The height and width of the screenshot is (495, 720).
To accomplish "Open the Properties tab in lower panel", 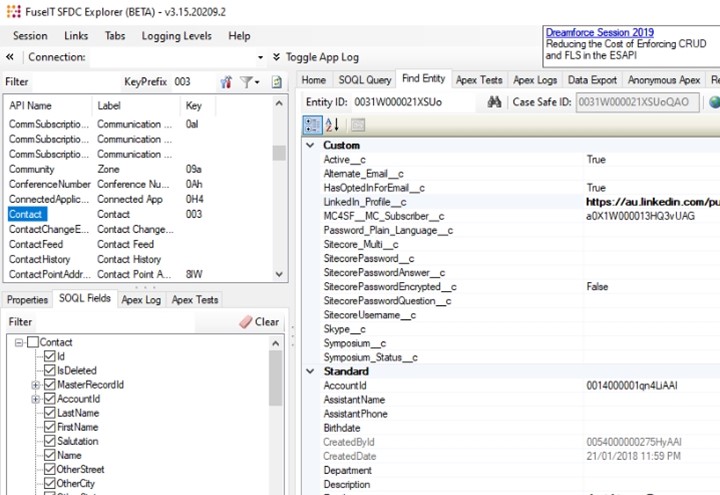I will [28, 300].
